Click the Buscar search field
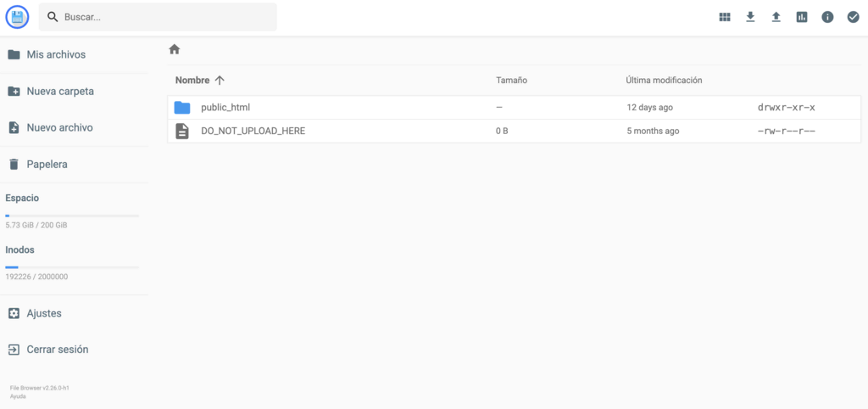 point(165,17)
